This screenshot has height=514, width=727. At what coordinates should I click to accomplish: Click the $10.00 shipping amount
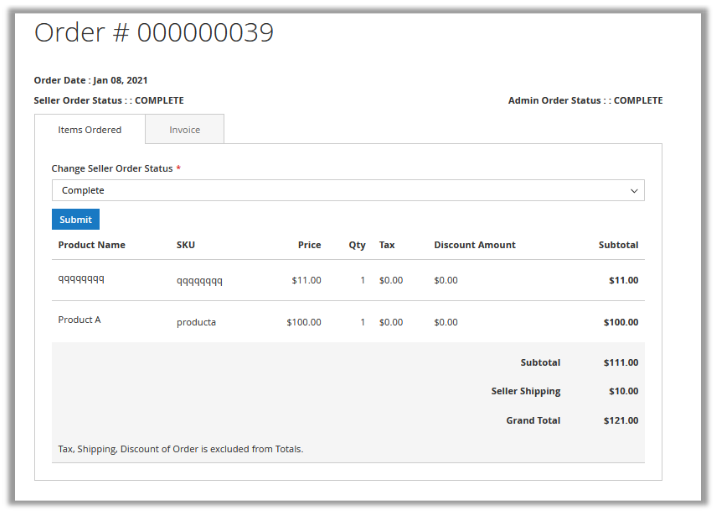pyautogui.click(x=623, y=391)
